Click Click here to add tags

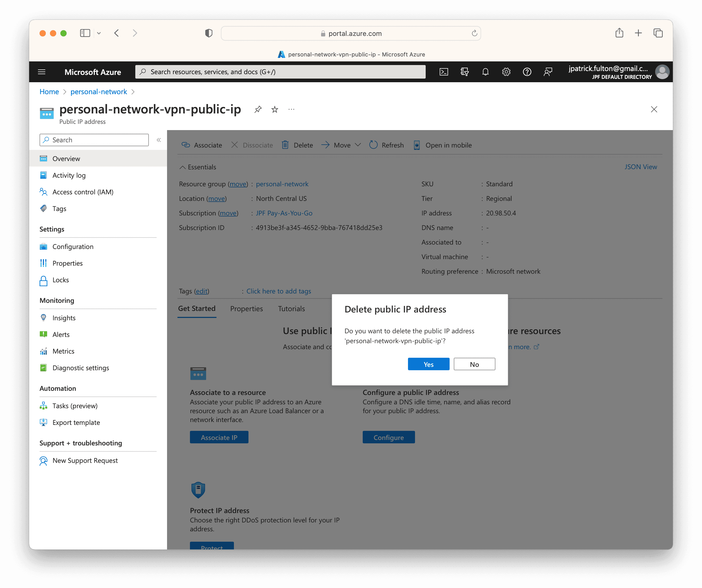(278, 291)
